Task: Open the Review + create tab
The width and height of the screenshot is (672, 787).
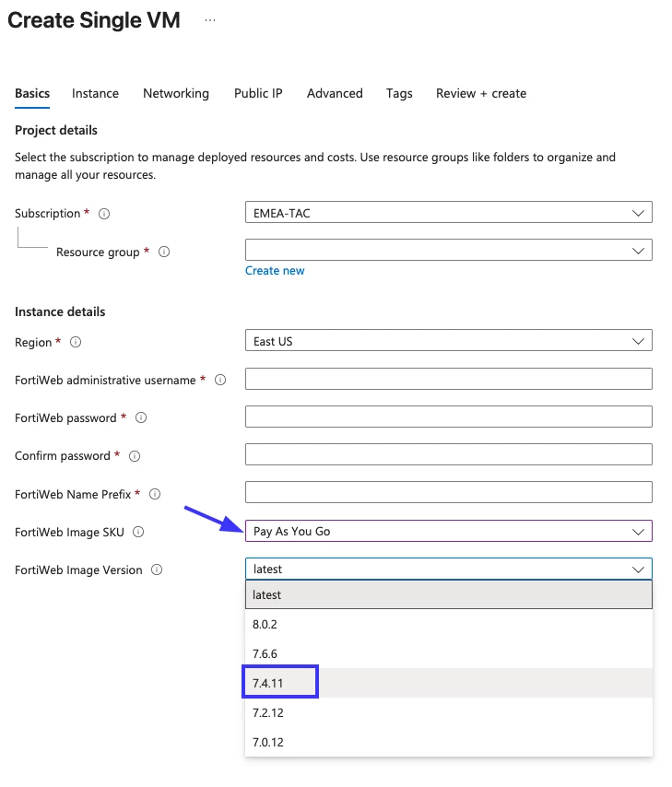Action: point(481,94)
